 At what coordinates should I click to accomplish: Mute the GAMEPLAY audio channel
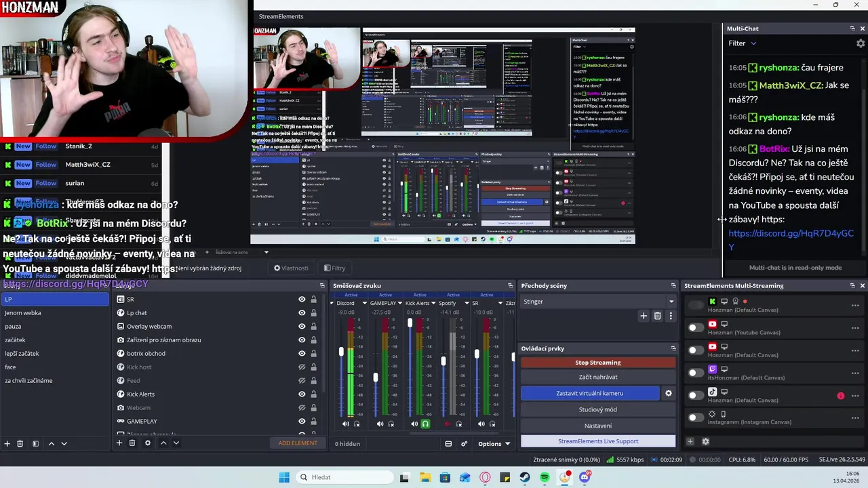[380, 424]
